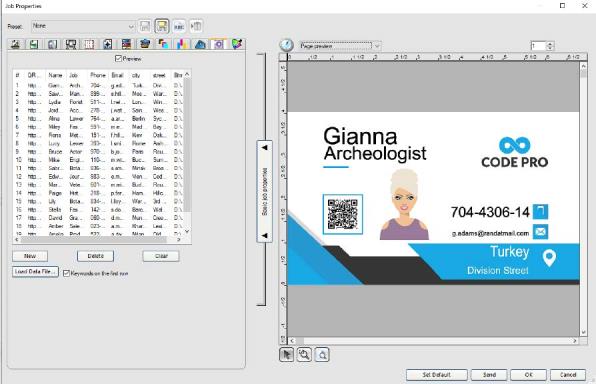Click data table scroll up arrow

(x=187, y=74)
